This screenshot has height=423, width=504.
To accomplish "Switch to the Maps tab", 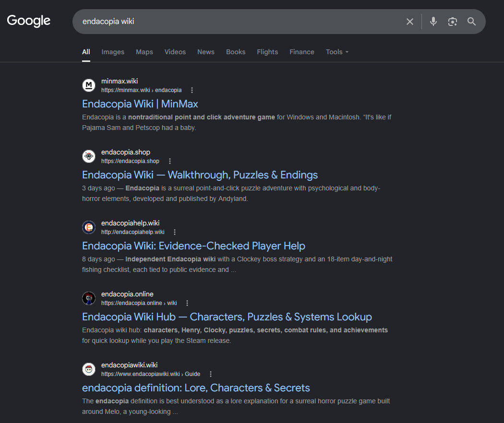I will 144,52.
